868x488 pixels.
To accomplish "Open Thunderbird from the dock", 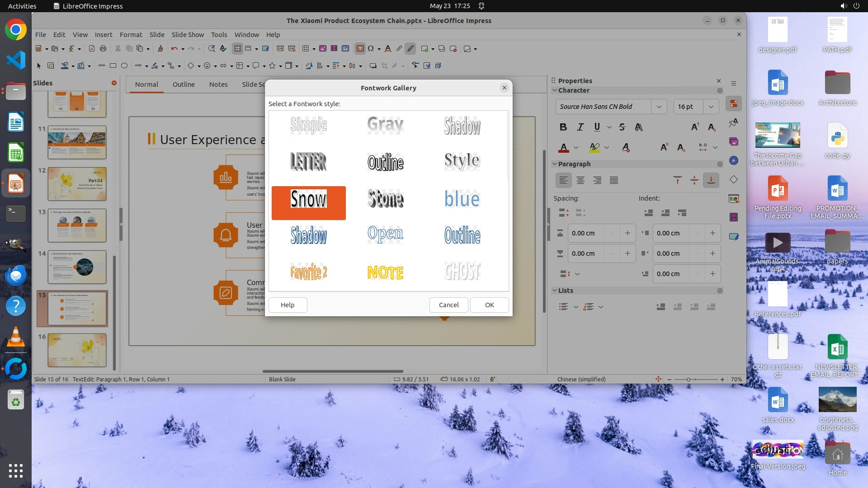I will click(16, 275).
